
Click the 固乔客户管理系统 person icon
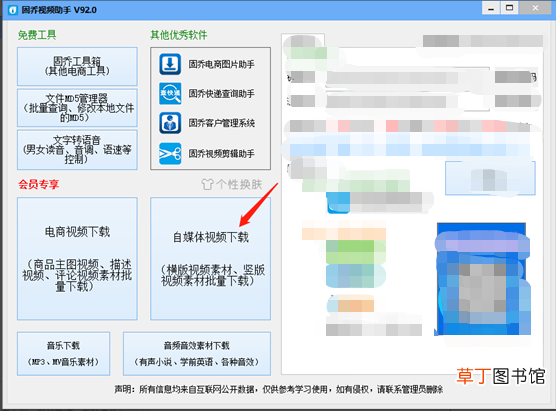point(170,123)
